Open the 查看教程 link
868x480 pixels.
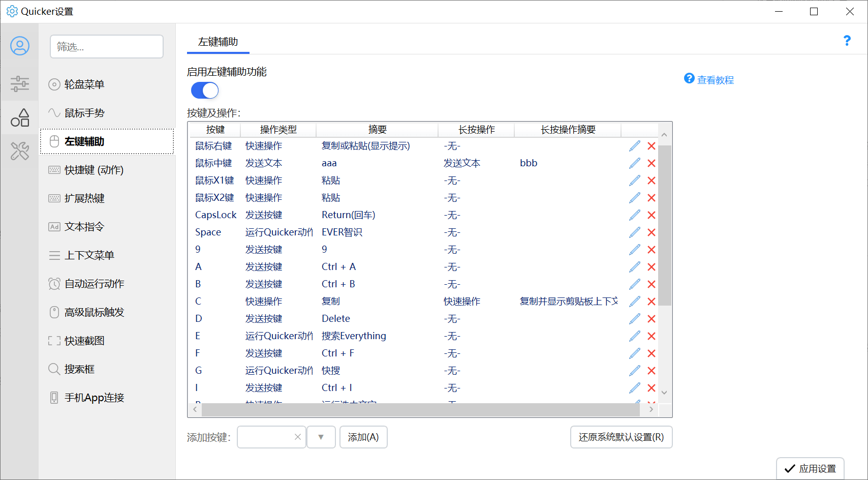[x=716, y=80]
